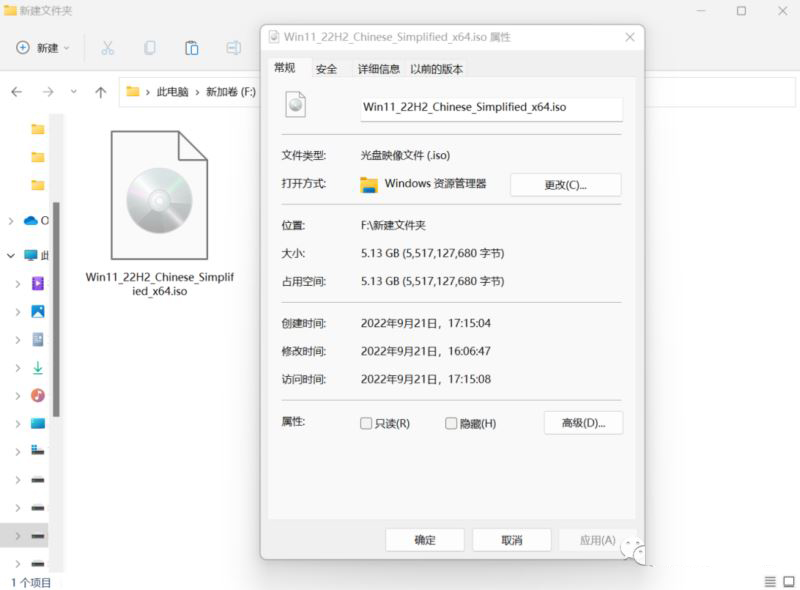The image size is (800, 590).
Task: Click the folder icon in the address bar
Action: pos(133,91)
